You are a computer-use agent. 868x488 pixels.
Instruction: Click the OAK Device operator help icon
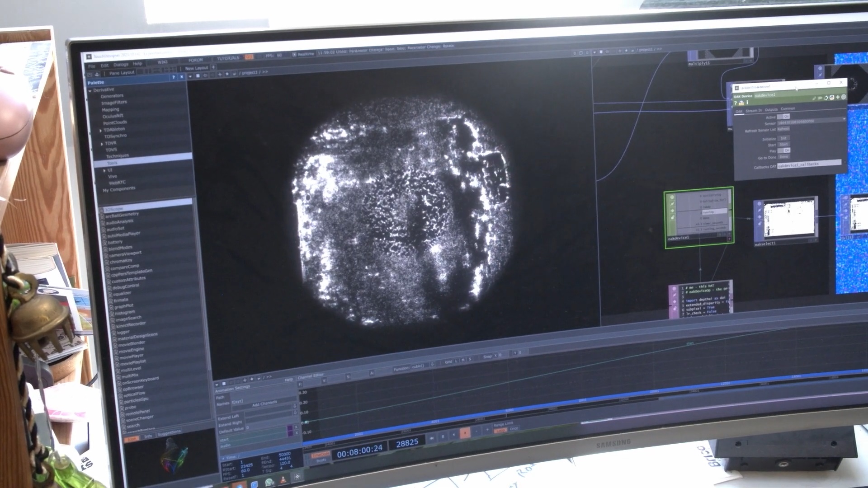[735, 103]
